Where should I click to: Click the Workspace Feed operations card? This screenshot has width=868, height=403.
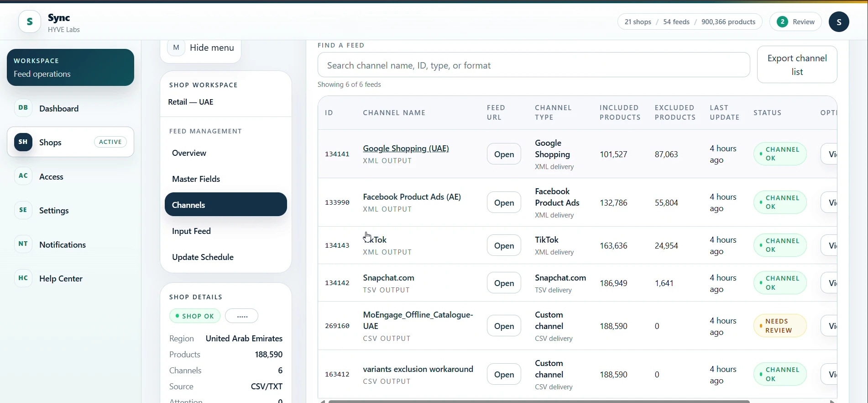(70, 67)
